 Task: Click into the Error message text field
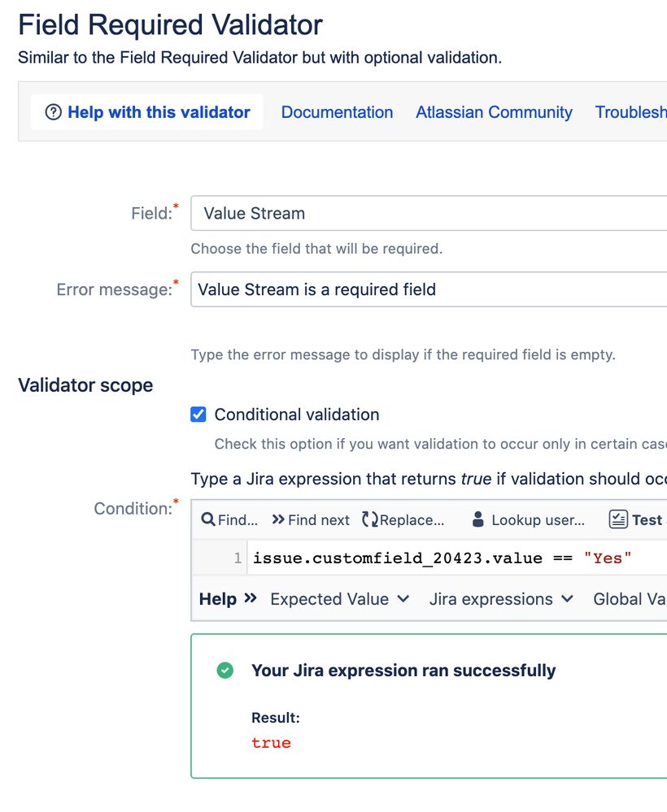429,289
